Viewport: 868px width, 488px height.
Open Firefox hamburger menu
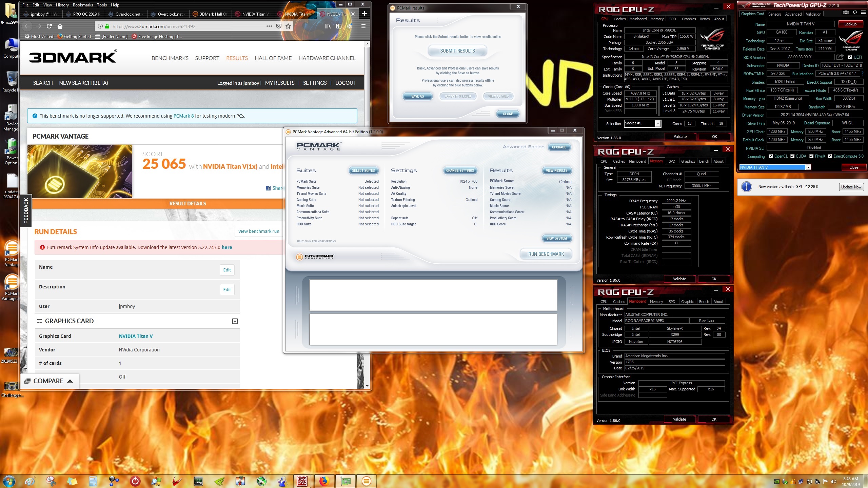363,26
